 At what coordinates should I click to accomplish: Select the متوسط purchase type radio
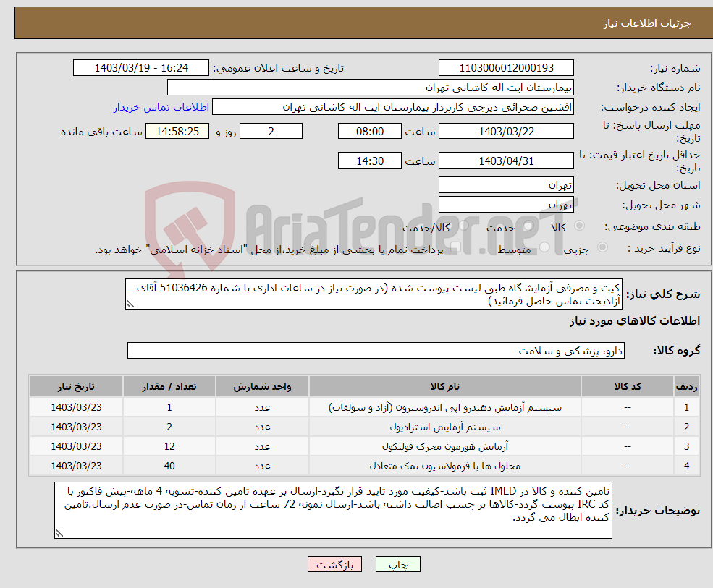[544, 247]
